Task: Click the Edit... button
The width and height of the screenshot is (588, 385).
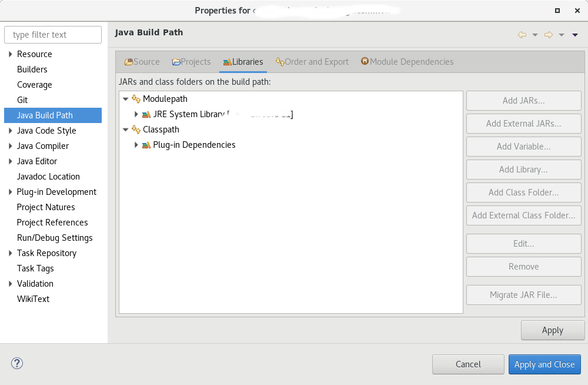Action: [523, 244]
